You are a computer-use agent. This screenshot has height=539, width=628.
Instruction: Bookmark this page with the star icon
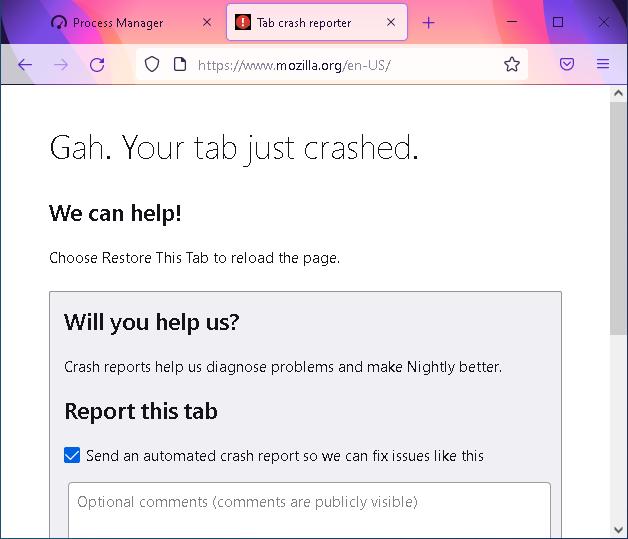(512, 64)
